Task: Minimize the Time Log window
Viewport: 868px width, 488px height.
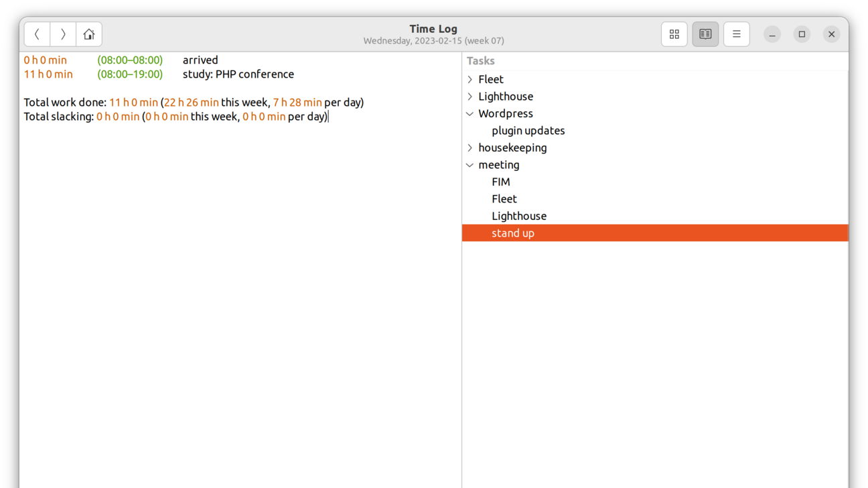Action: point(772,34)
